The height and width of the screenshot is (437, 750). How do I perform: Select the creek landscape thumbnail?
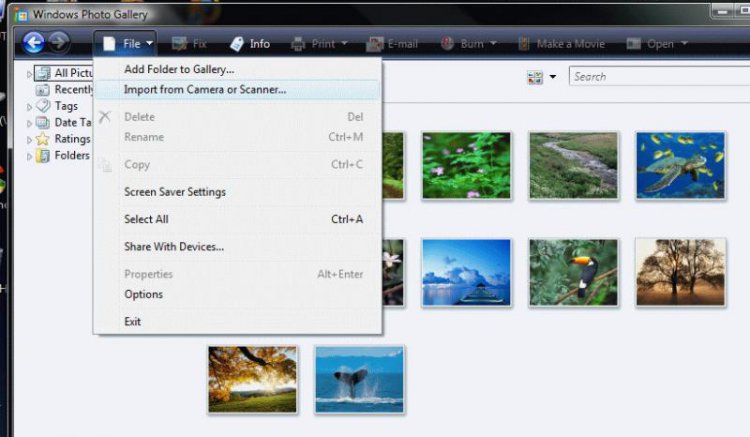tap(574, 165)
